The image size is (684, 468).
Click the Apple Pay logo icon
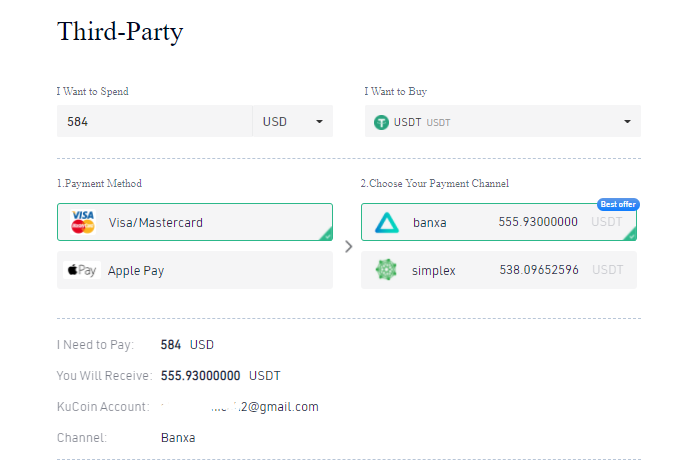(81, 270)
